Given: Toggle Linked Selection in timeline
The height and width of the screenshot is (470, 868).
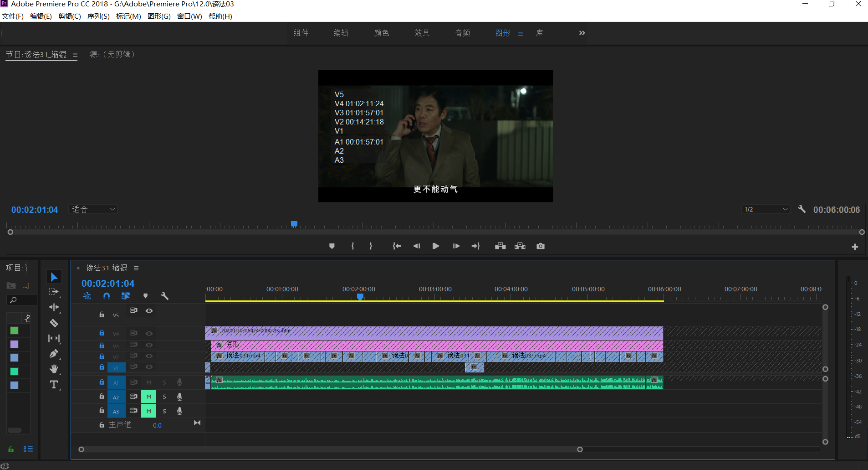Looking at the screenshot, I should tap(126, 296).
